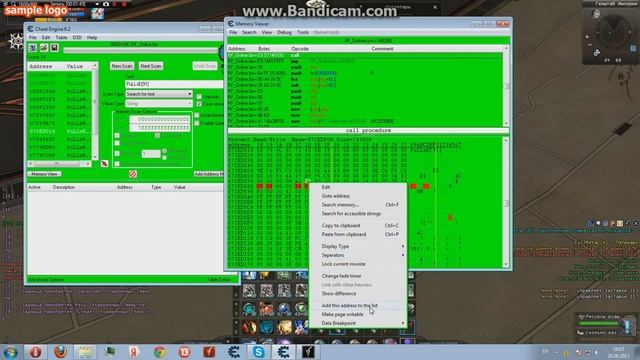Click the Next Scan button
Viewport: 640px width, 360px height.
coord(151,66)
